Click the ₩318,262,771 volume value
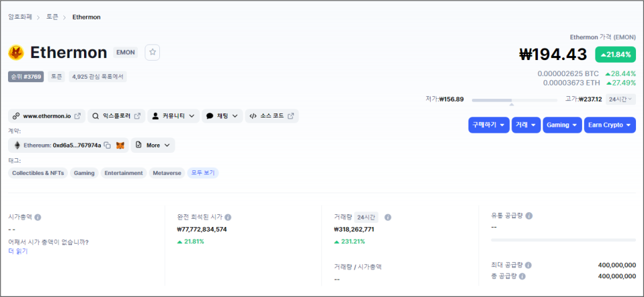Image resolution: width=644 pixels, height=297 pixels. point(354,229)
